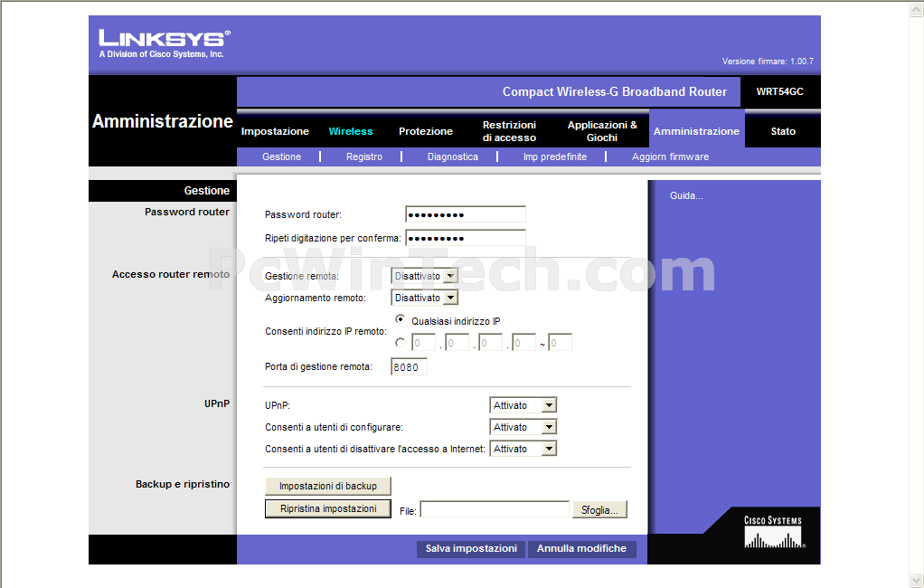Screen dimensions: 924x588
Task: Click the 'Password router' input field
Action: coord(466,214)
